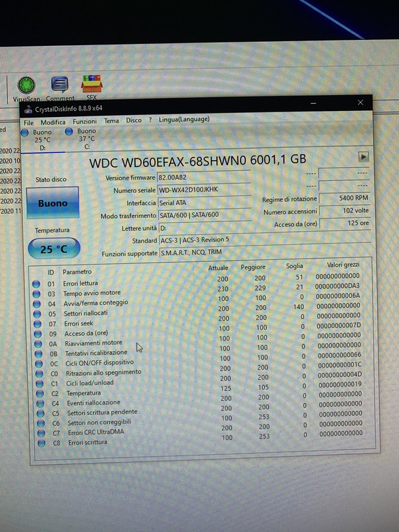Click the status dot for C2 Temperatura

pos(40,394)
